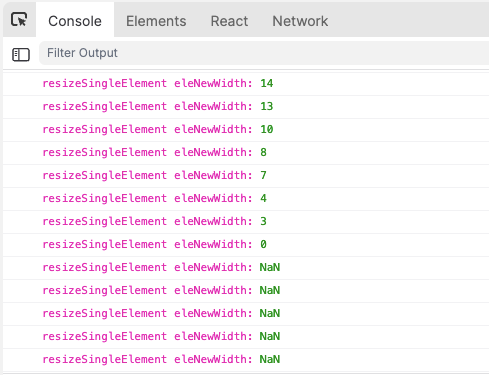Select the log line with value 3
Screen dimensions: 489x375
tap(246, 222)
